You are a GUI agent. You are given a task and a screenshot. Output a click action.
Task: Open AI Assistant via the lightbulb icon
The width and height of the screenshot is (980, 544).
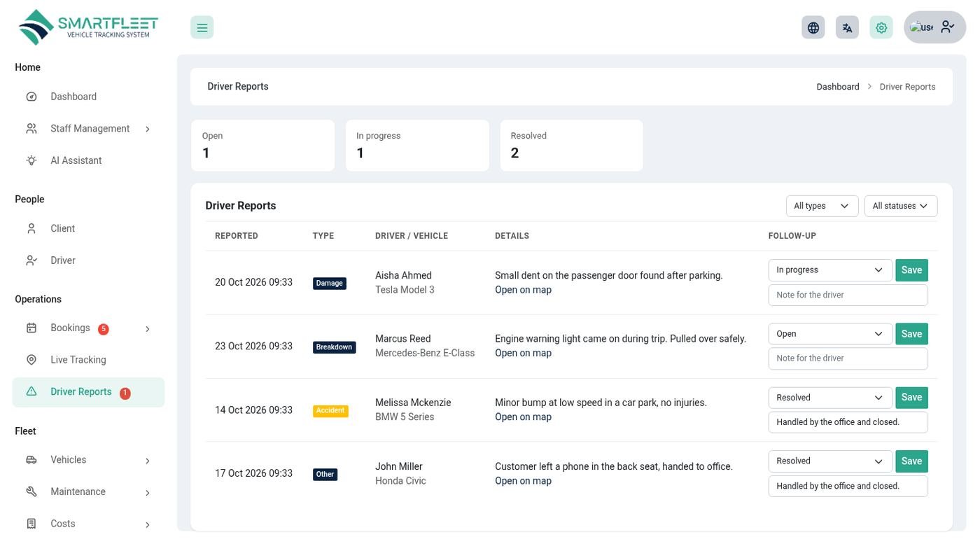pos(31,160)
